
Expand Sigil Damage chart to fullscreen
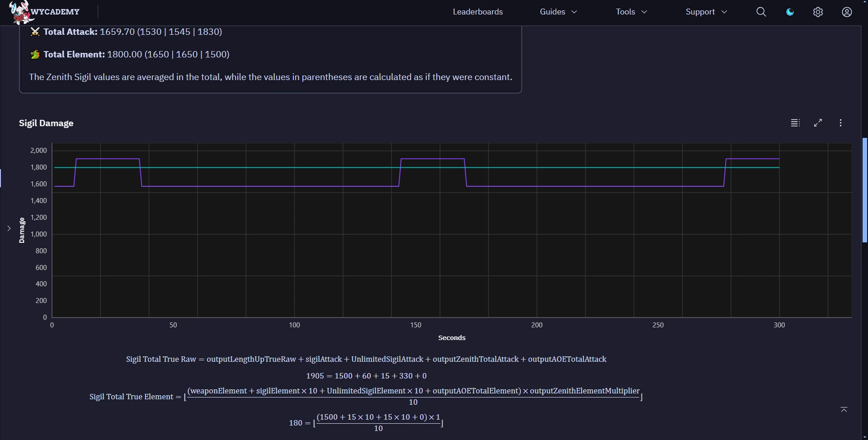tap(818, 123)
